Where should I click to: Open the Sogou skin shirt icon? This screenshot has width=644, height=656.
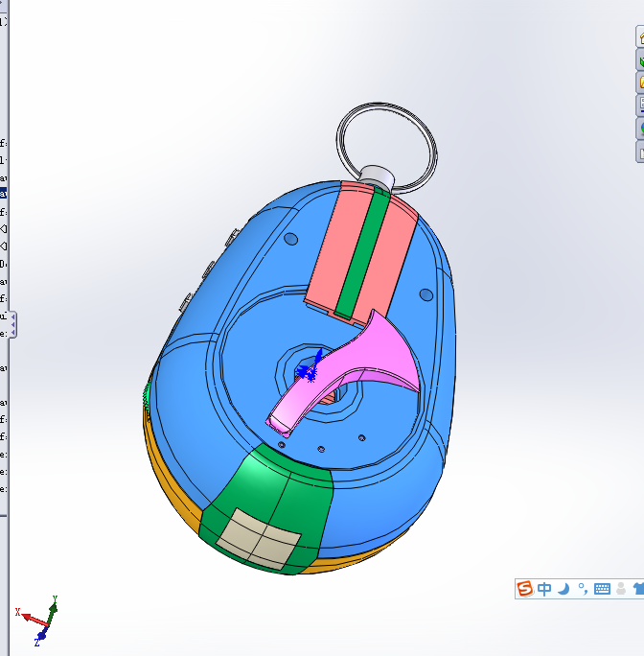638,589
